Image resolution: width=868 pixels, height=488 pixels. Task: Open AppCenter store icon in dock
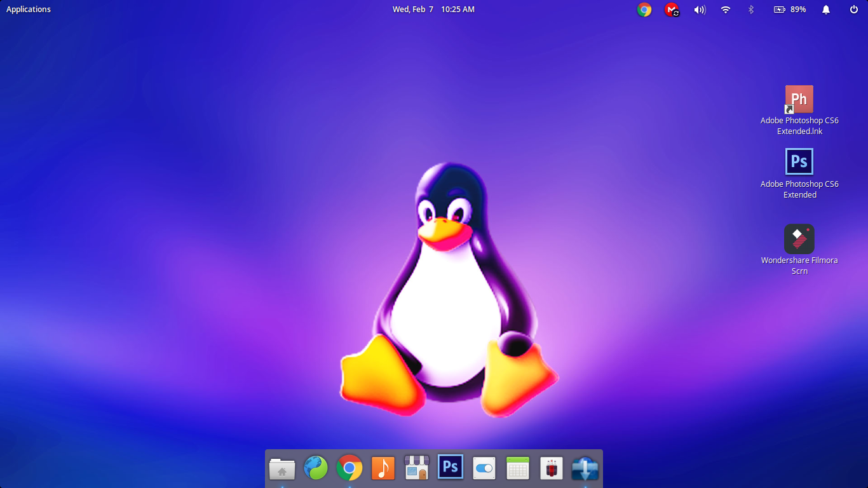[417, 468]
